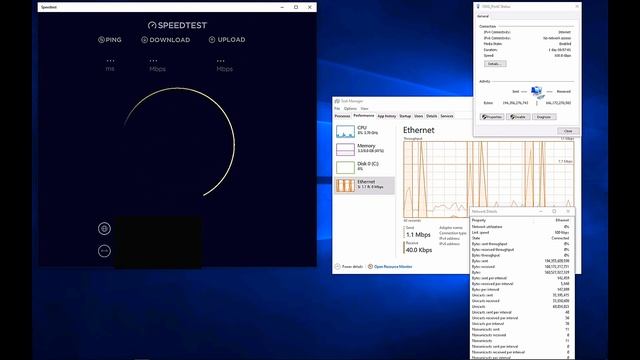
Task: Open the View menu in Task Manager
Action: point(364,109)
